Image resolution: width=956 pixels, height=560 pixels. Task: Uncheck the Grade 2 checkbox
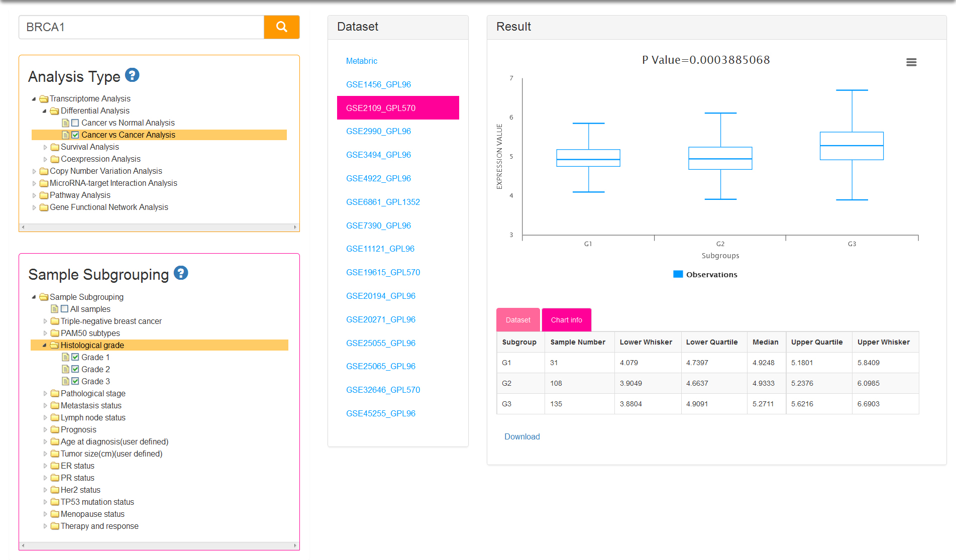click(75, 370)
